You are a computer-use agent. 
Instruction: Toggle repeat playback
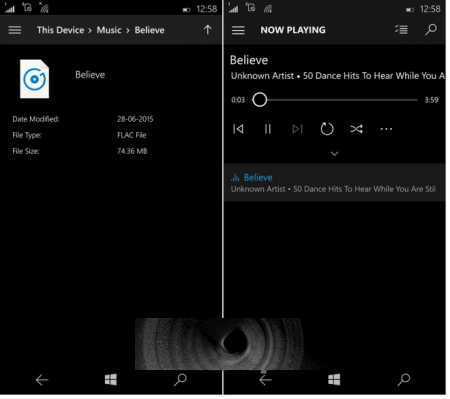click(x=327, y=129)
